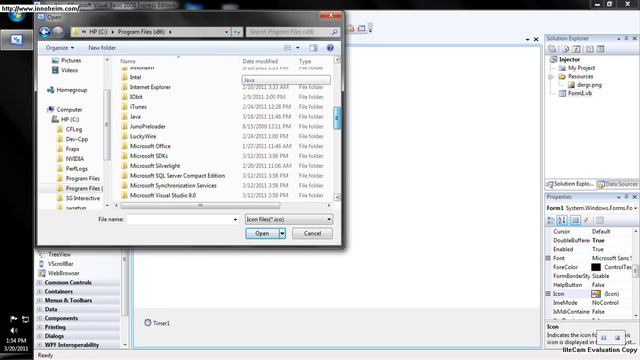Viewport: 640px width, 360px height.
Task: Click the volume icon in taskbar
Action: (x=14, y=330)
